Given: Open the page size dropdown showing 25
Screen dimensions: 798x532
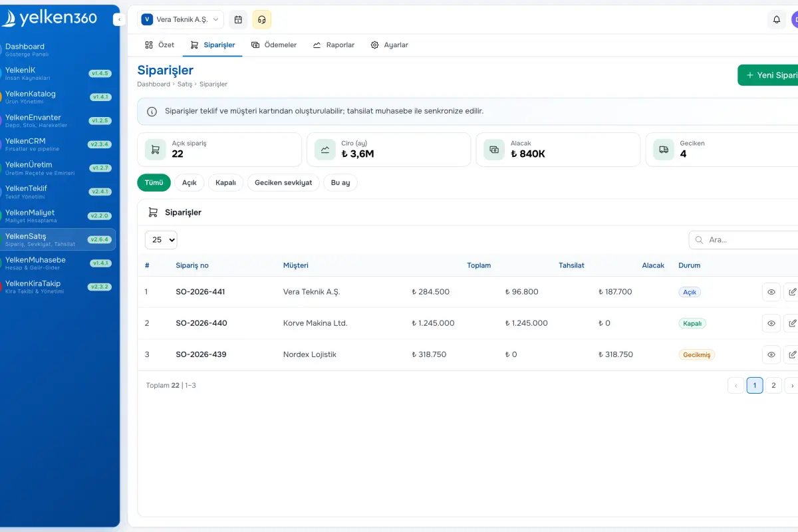Looking at the screenshot, I should click(x=161, y=239).
